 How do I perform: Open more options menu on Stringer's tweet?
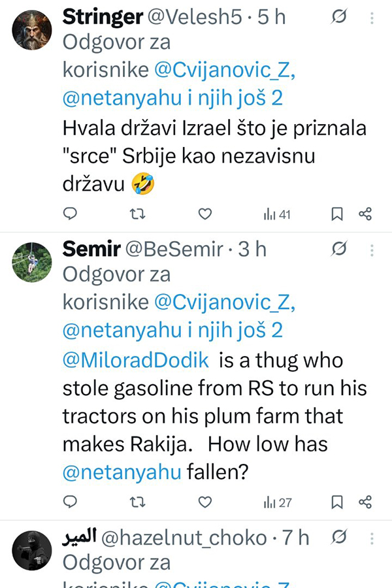(x=372, y=18)
